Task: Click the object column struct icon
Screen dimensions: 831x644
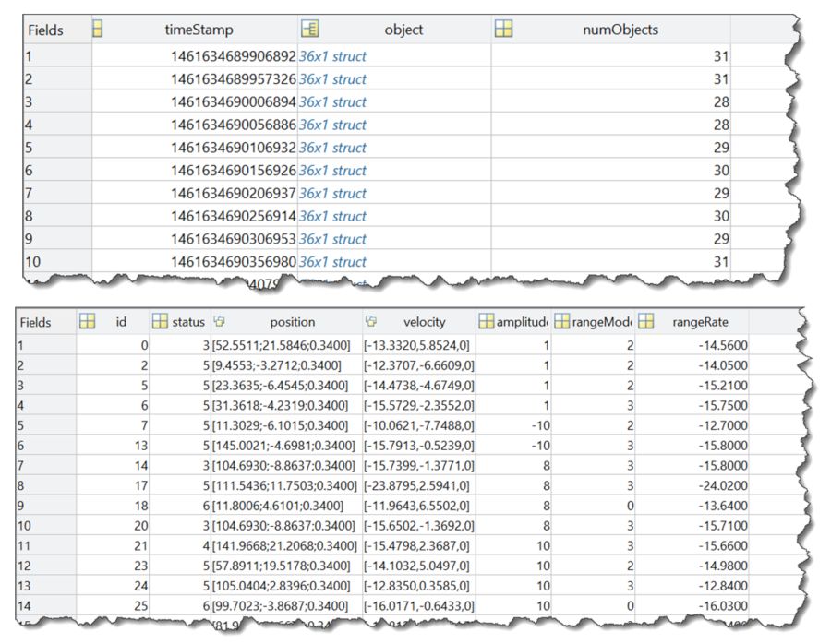Action: tap(309, 29)
